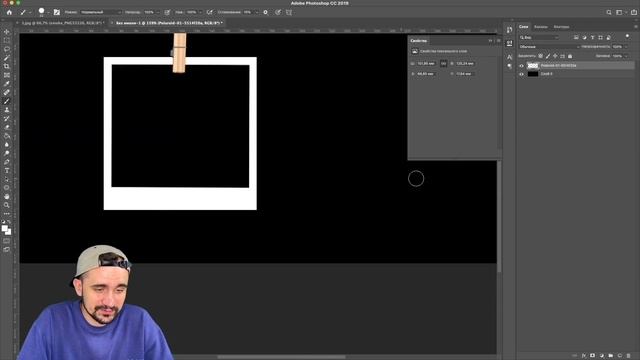Image resolution: width=640 pixels, height=360 pixels.
Task: Open the brush Mode dropdown
Action: tap(100, 13)
